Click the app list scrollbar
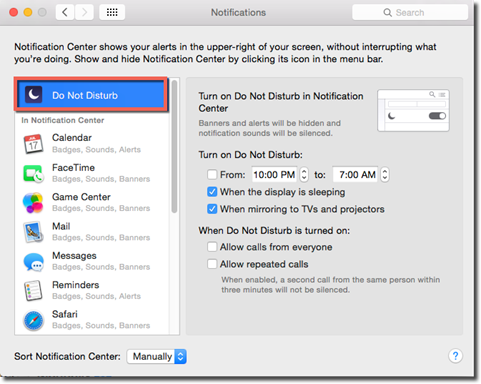481x384 pixels. [174, 147]
